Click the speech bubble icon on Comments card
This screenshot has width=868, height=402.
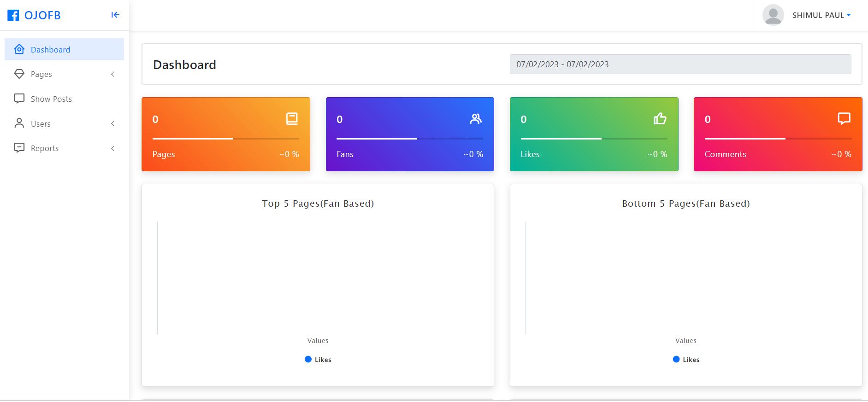click(x=844, y=119)
